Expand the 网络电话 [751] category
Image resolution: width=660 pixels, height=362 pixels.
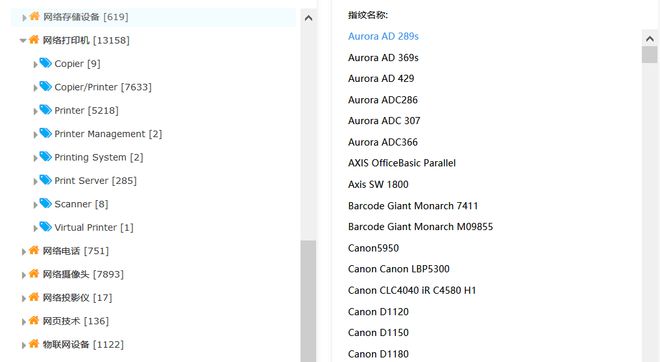24,252
